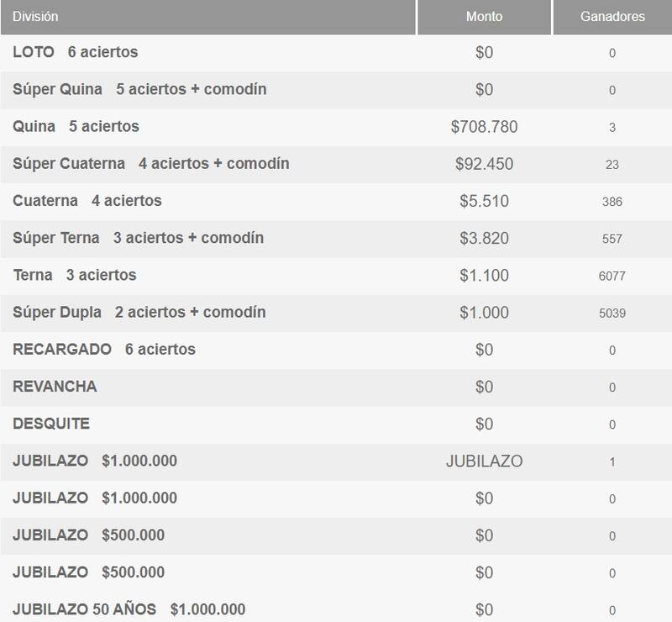Click the Monto column header
The image size is (672, 622).
tap(484, 16)
